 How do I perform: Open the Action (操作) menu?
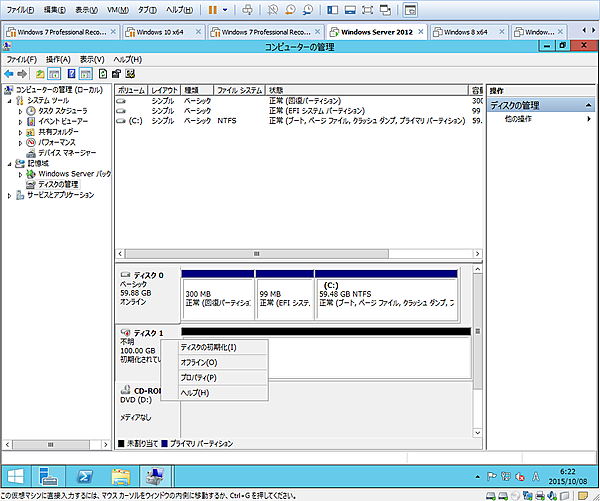(58, 60)
